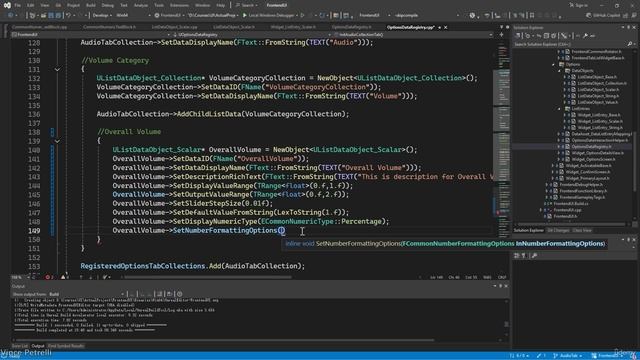Switch to Find Symbol Results tab
Image resolution: width=640 pixels, height=360 pixels.
66,346
